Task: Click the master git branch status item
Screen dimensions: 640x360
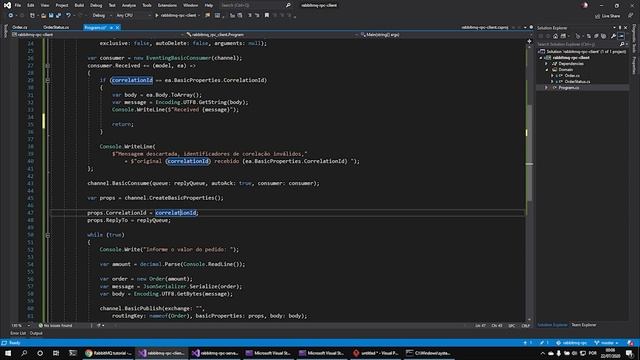Action: pyautogui.click(x=606, y=343)
